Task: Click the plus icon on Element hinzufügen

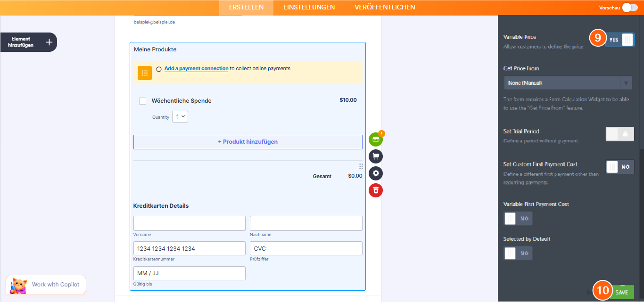Action: pyautogui.click(x=49, y=42)
